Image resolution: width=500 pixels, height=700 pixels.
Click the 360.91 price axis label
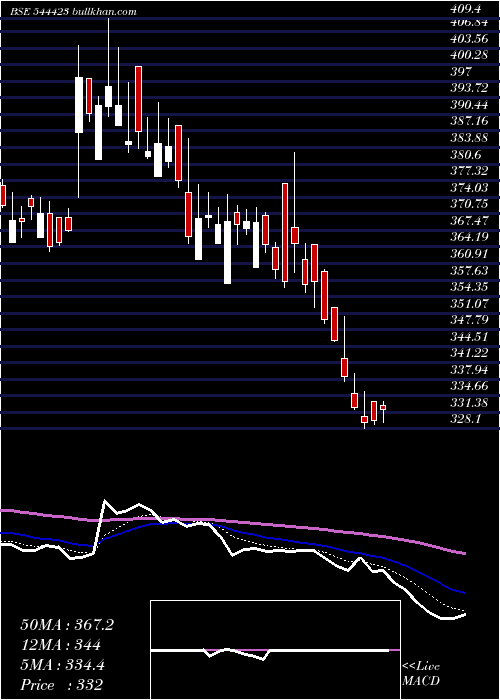click(470, 254)
